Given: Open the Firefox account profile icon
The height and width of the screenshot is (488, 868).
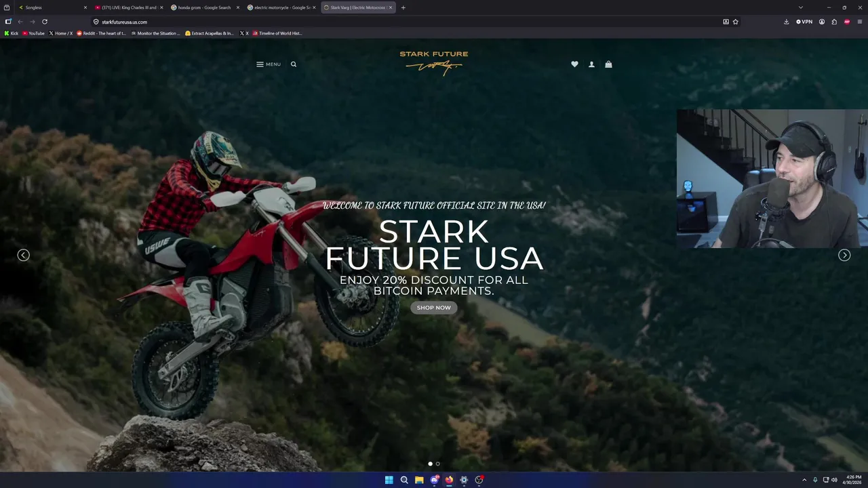Looking at the screenshot, I should pos(822,22).
